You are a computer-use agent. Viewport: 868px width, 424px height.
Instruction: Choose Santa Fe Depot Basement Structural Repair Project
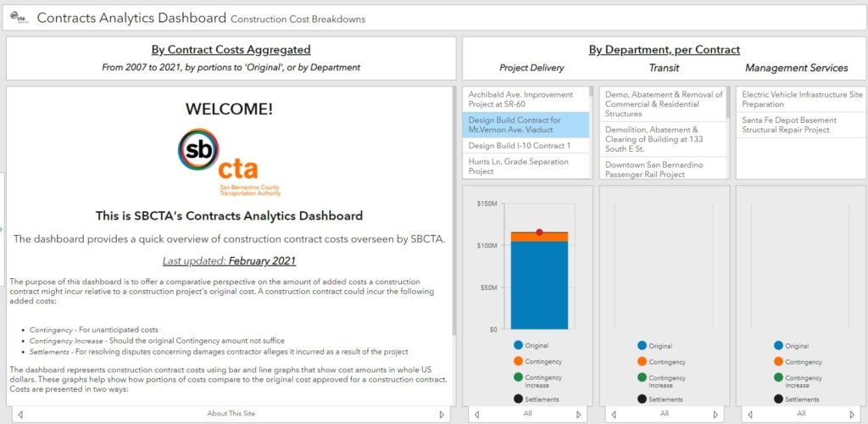(x=801, y=125)
